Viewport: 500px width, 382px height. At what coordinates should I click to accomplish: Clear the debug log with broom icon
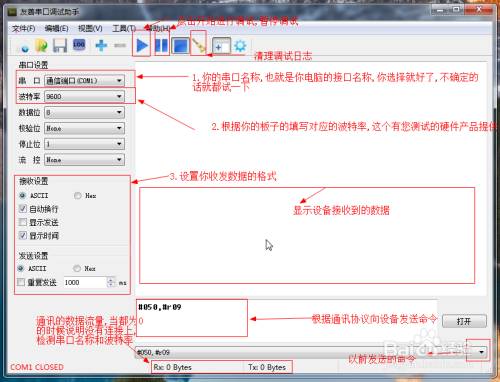(199, 45)
